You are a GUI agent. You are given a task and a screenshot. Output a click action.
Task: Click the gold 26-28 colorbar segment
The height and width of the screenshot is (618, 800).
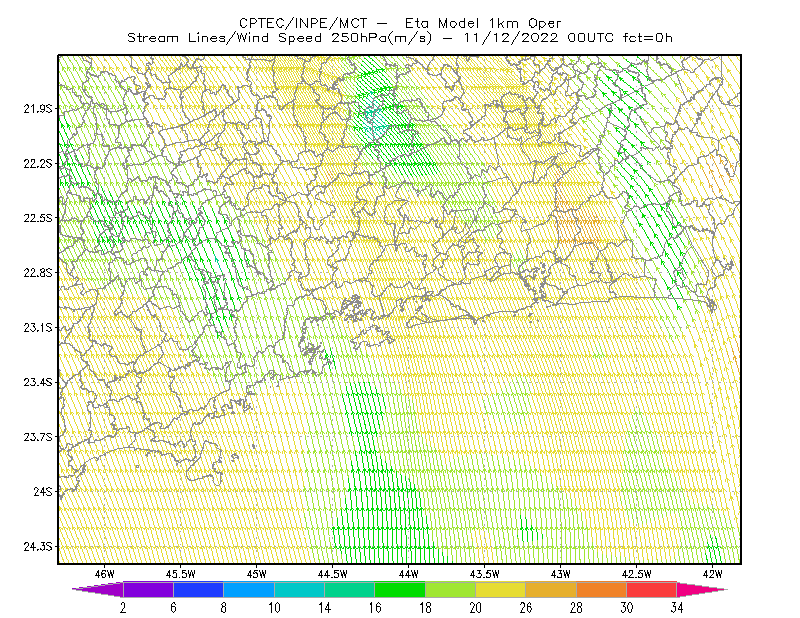(551, 589)
